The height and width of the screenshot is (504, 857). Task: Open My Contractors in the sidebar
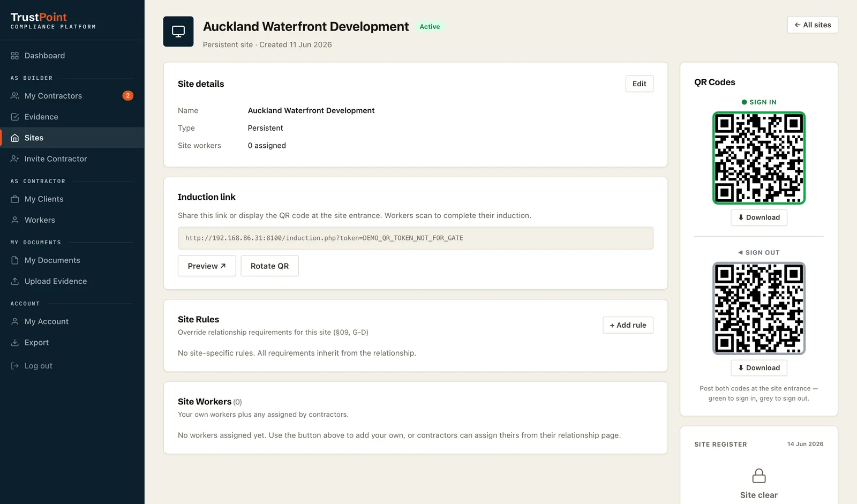[x=72, y=96]
